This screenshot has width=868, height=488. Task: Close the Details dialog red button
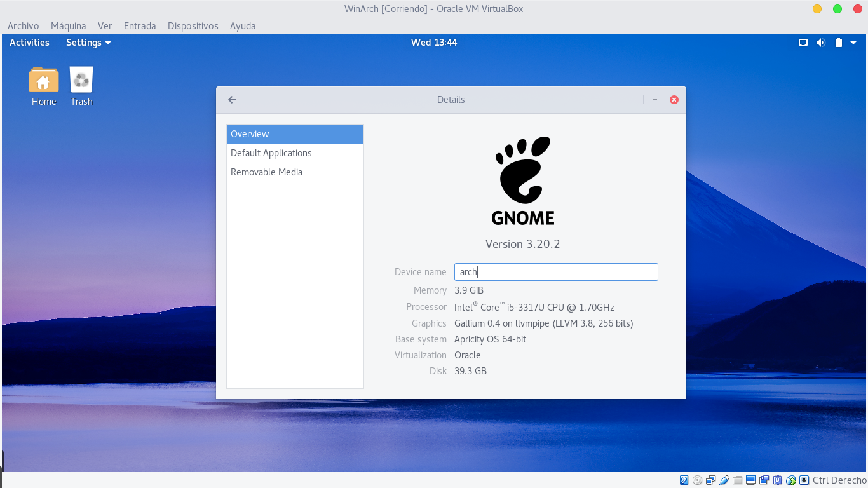674,100
